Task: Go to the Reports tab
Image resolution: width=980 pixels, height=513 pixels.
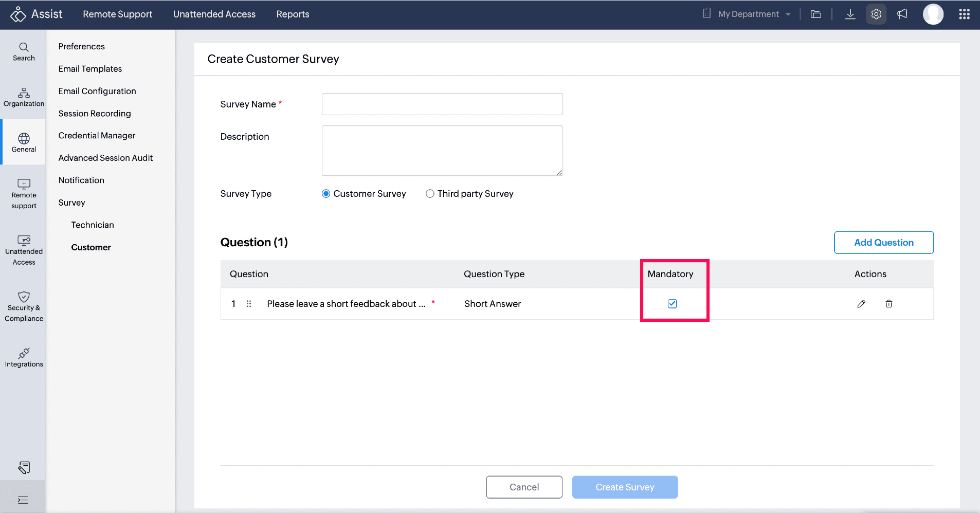Action: click(293, 14)
